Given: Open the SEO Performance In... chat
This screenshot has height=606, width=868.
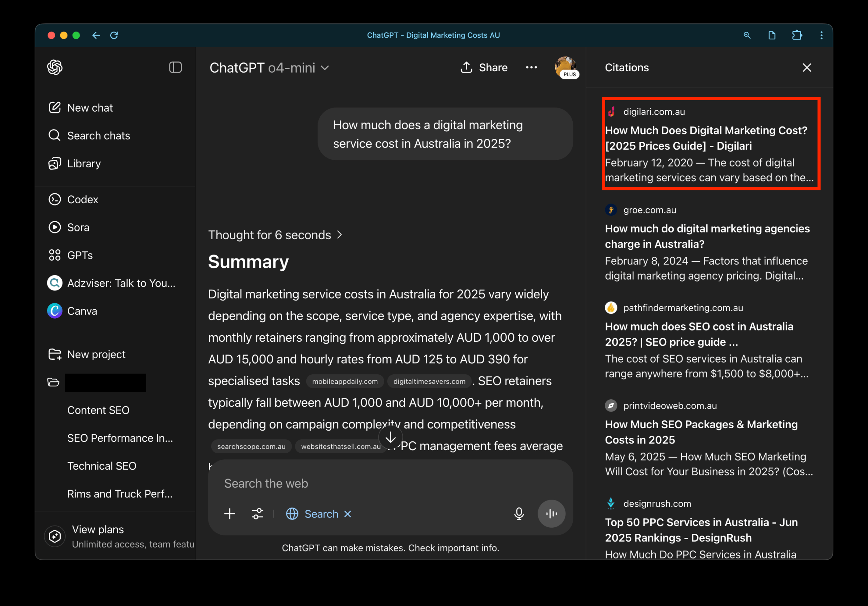Looking at the screenshot, I should (120, 438).
